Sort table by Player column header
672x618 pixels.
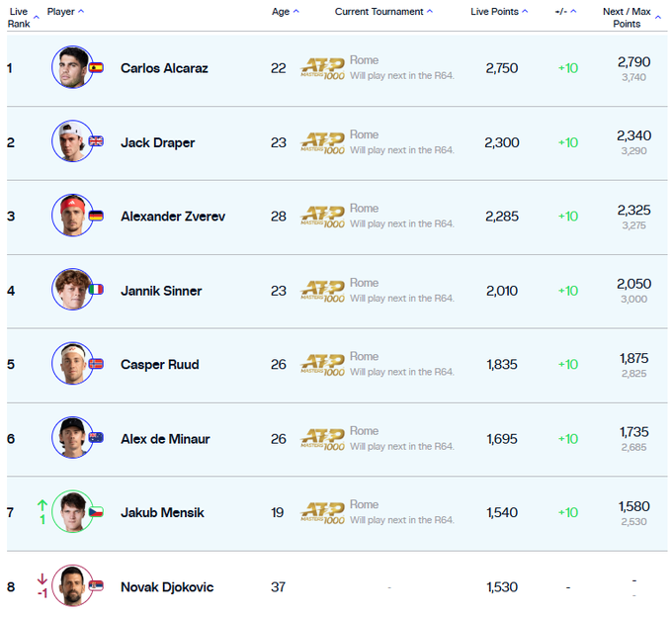pyautogui.click(x=65, y=12)
